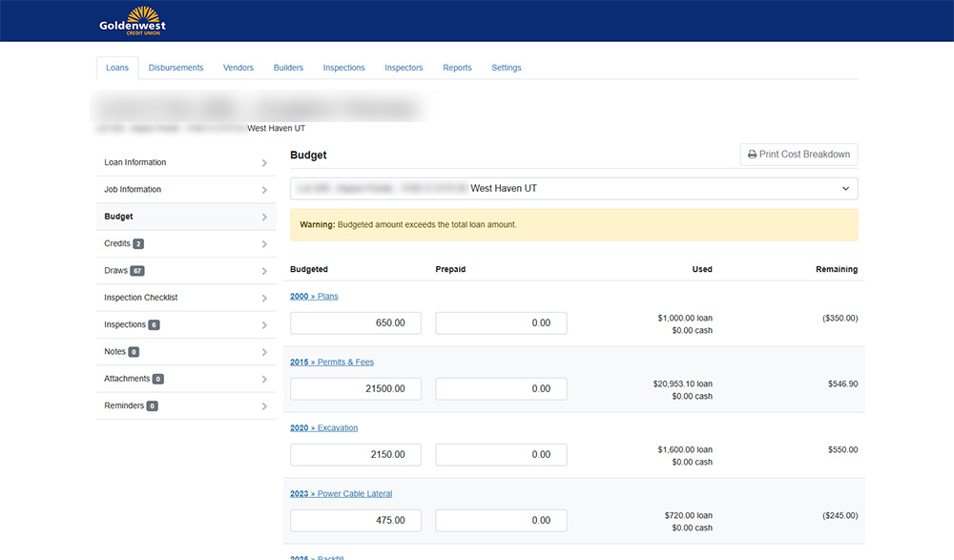Open Credits section in sidebar
This screenshot has width=954, height=560.
point(117,244)
